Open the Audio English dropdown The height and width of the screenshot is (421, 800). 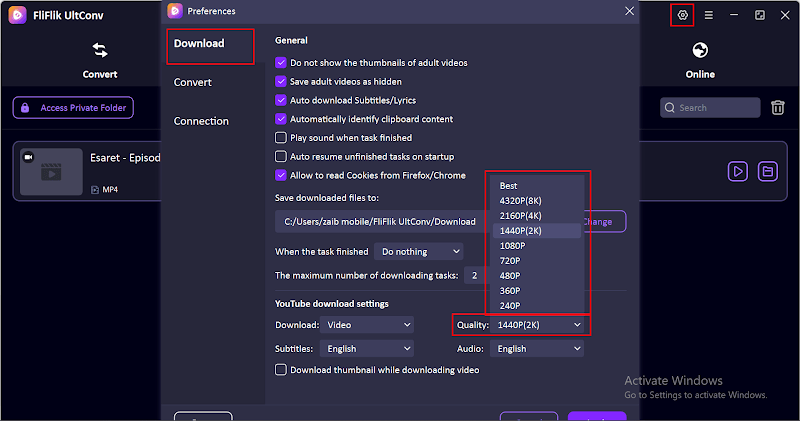[x=537, y=349]
